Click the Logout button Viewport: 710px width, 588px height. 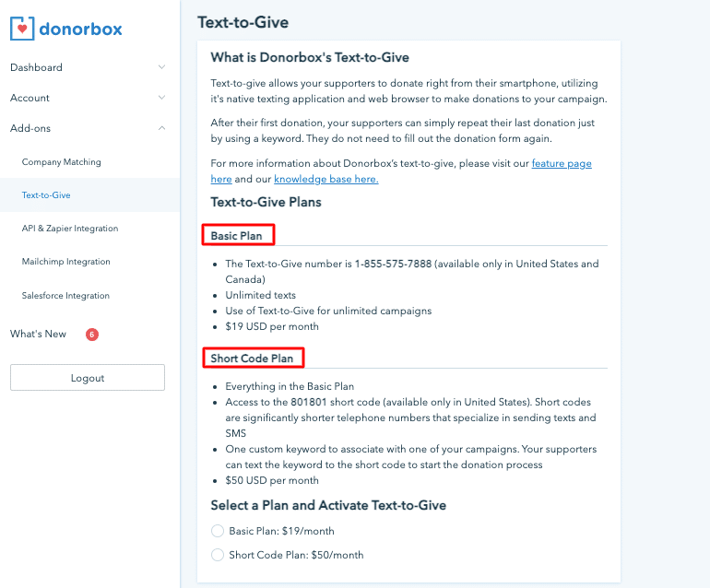point(88,378)
